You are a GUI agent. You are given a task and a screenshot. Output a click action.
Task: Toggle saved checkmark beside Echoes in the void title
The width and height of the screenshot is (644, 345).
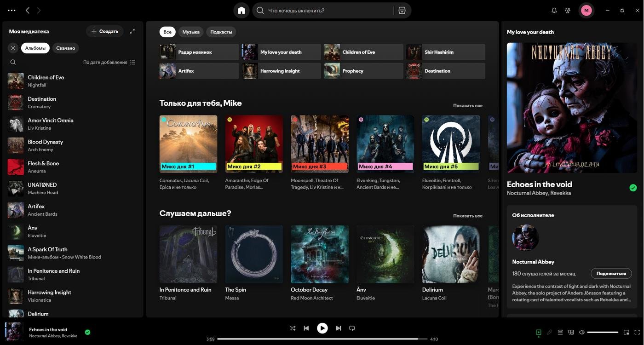pos(633,188)
